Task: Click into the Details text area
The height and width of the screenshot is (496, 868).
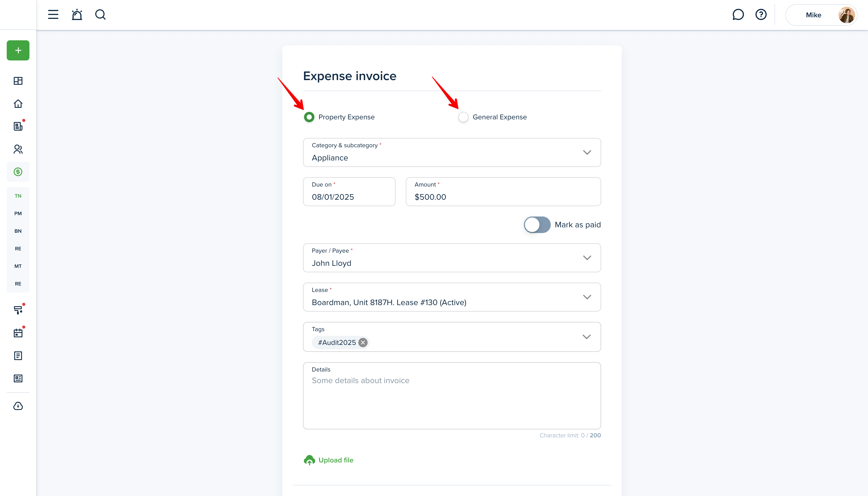Action: 452,396
